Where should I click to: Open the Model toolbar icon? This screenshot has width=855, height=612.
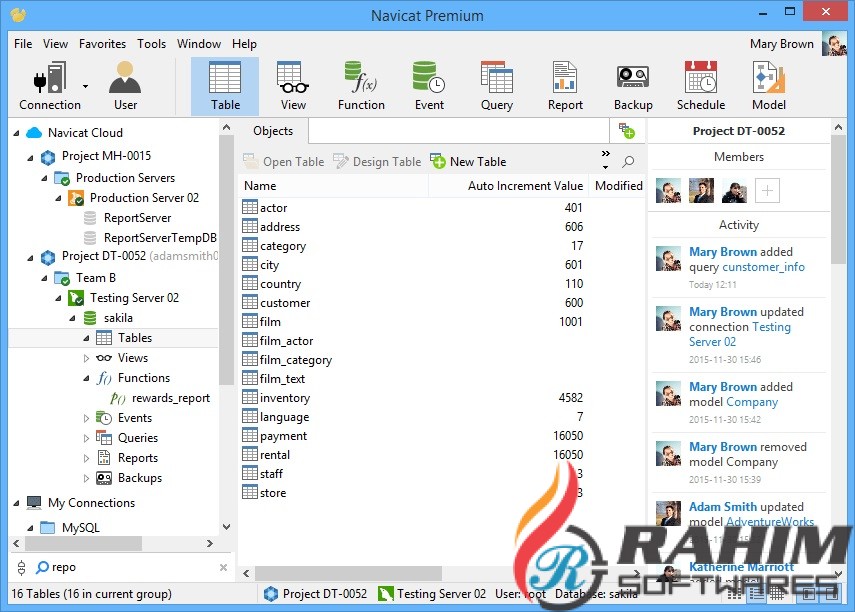769,86
